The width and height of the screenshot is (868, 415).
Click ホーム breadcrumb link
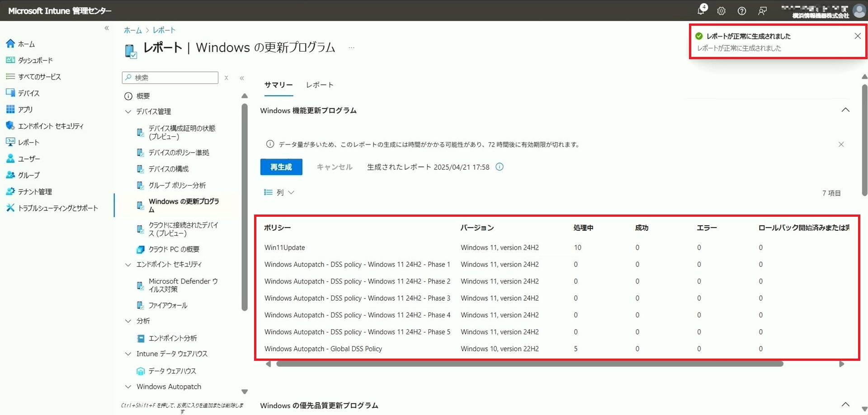pos(133,30)
